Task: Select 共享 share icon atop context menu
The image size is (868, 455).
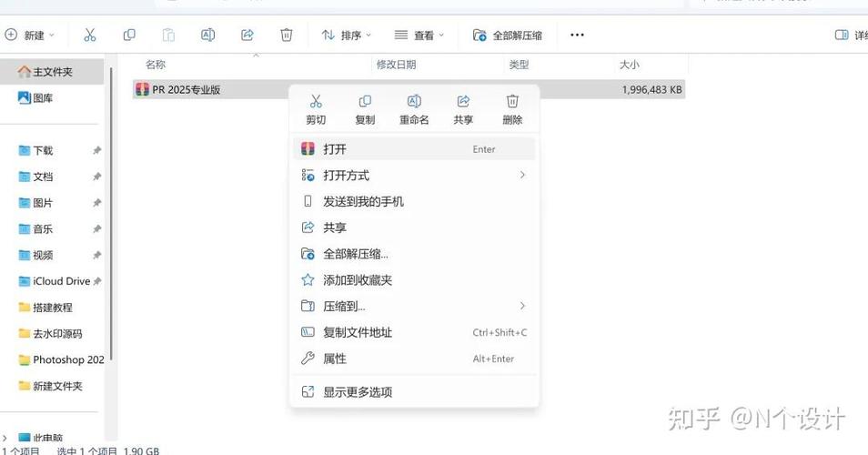Action: (463, 109)
